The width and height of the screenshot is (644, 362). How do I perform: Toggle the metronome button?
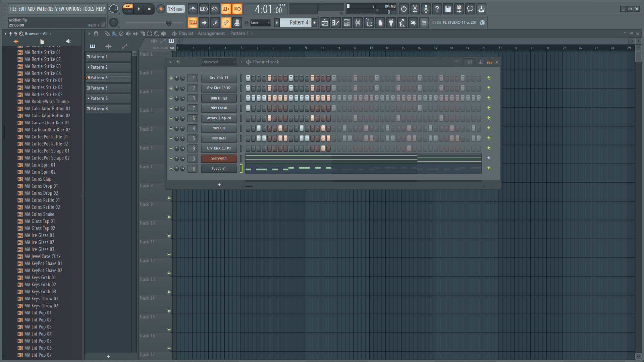point(193,9)
